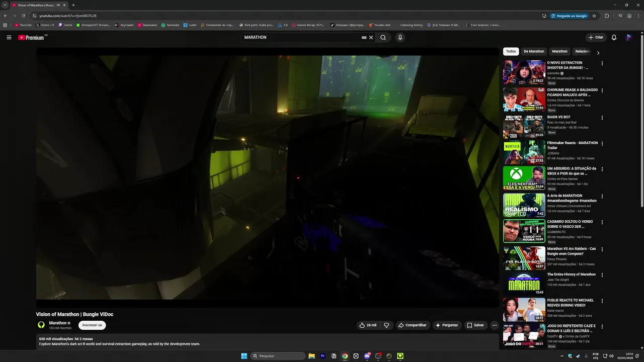Open options for A Arte de MARATHON video
The height and width of the screenshot is (362, 644).
click(602, 196)
